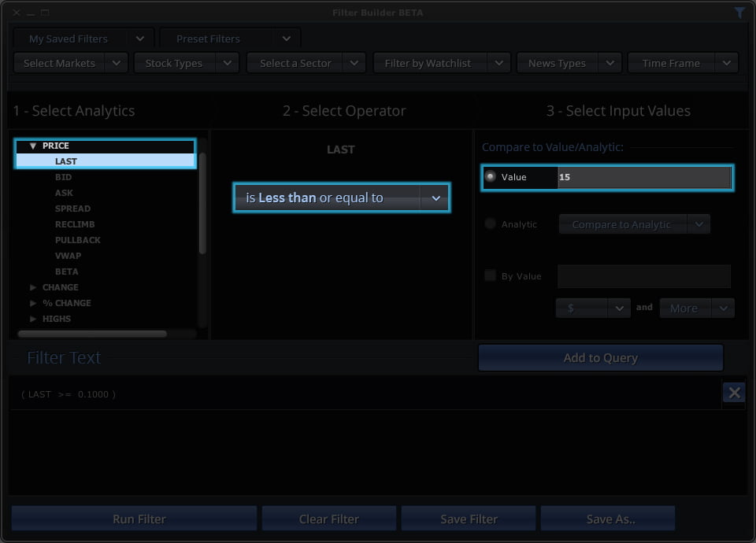
Task: Choose the SPREAD analytic in the list
Action: click(72, 209)
